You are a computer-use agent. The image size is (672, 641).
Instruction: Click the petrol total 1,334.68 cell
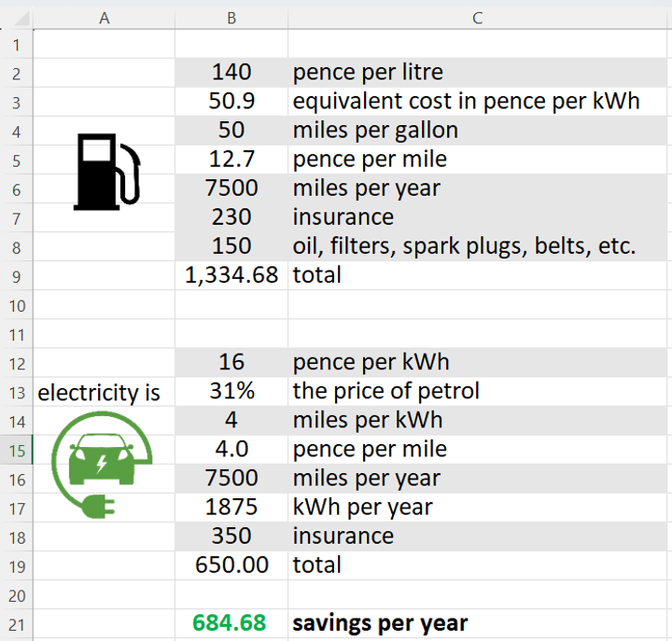[231, 275]
